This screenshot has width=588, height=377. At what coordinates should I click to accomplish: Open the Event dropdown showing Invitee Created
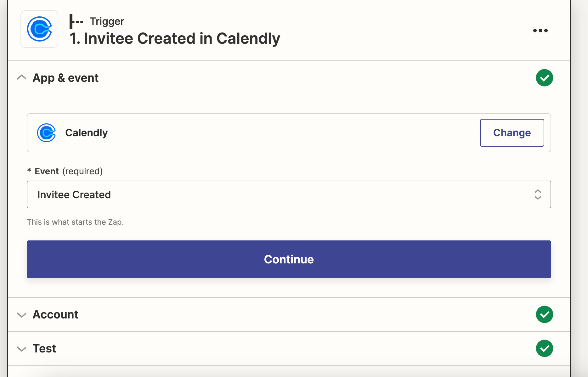(289, 194)
